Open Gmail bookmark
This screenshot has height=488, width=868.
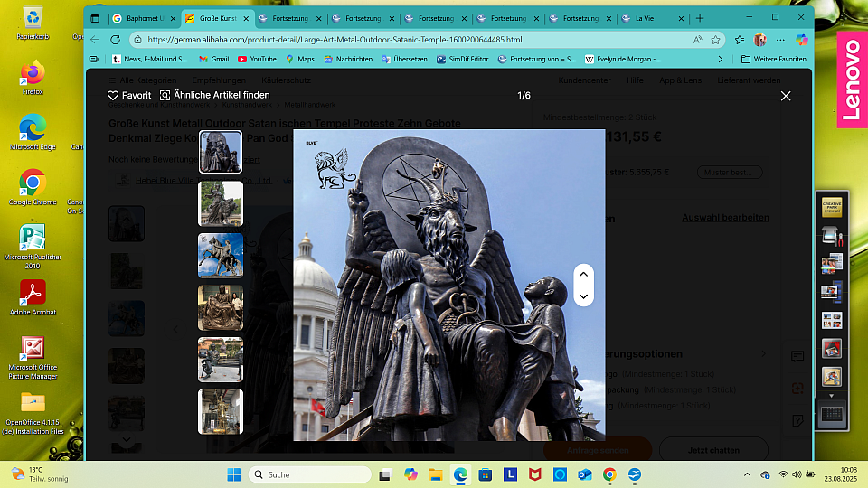pyautogui.click(x=214, y=60)
